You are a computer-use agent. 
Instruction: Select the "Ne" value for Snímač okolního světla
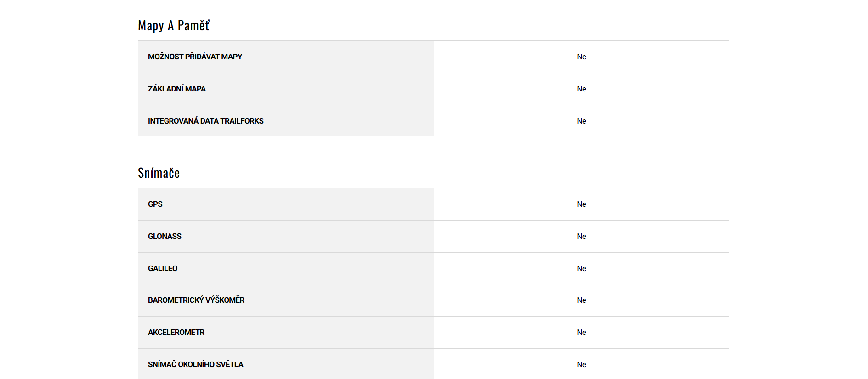click(x=581, y=364)
